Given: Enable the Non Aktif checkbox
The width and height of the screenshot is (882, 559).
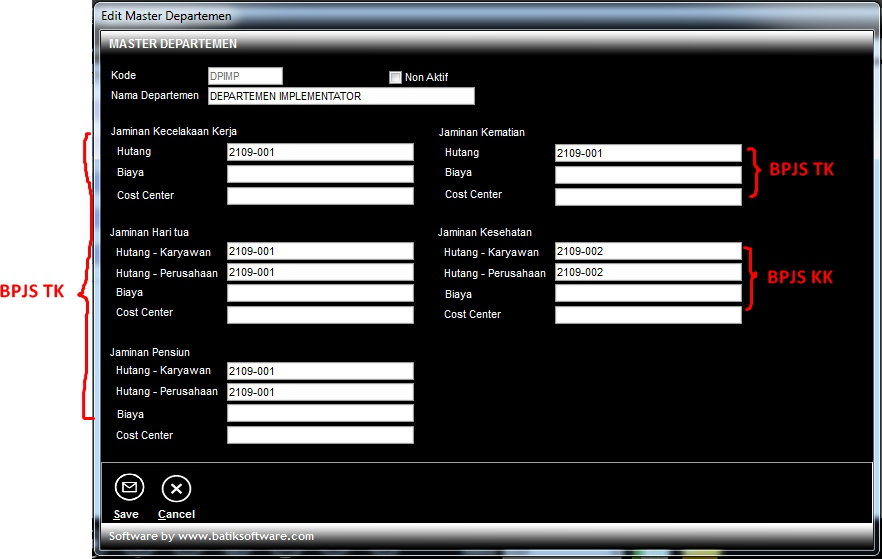Looking at the screenshot, I should (396, 77).
